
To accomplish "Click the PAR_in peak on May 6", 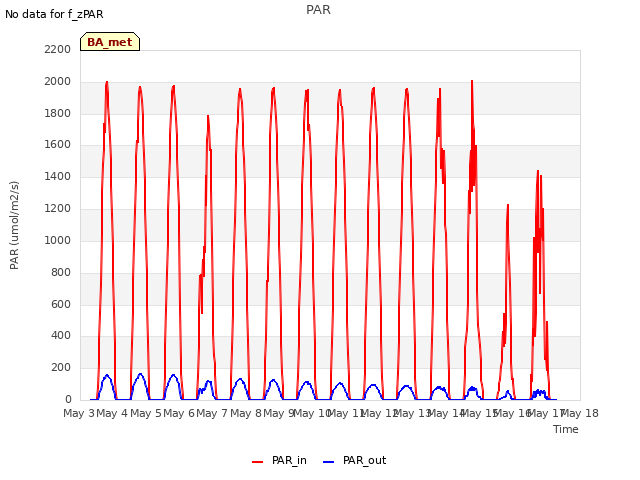I will [208, 116].
